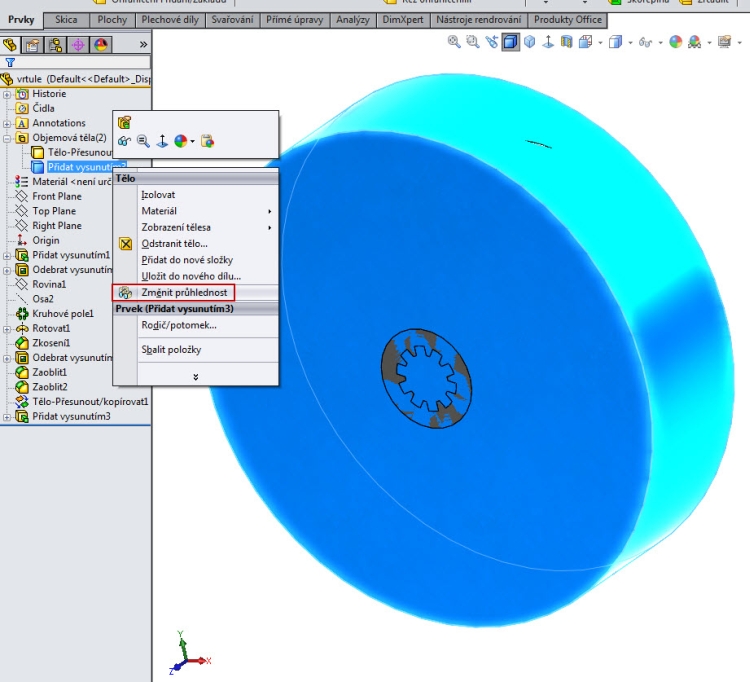Open View Settings dropdown arrow

click(739, 43)
